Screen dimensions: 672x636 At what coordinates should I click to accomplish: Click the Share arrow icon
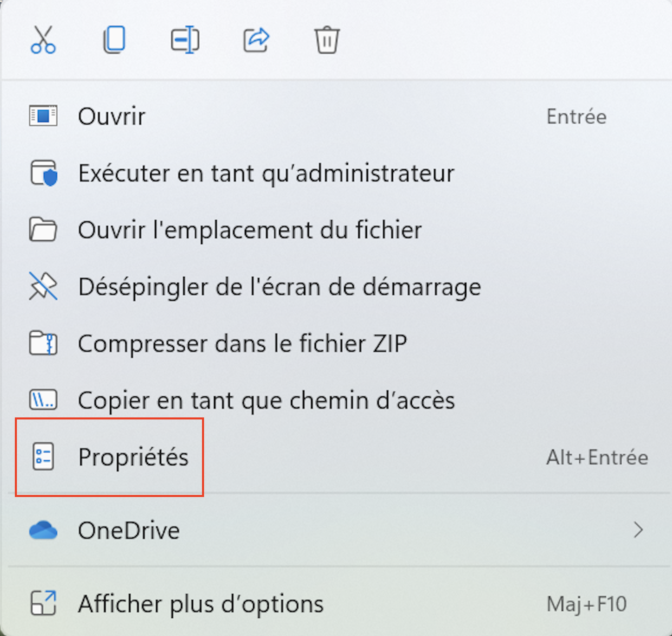coord(256,40)
